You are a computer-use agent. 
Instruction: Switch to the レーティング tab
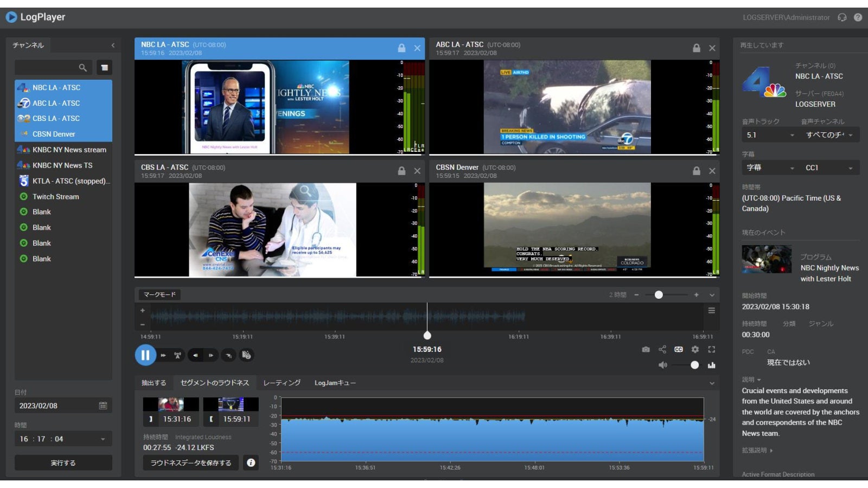pos(282,383)
